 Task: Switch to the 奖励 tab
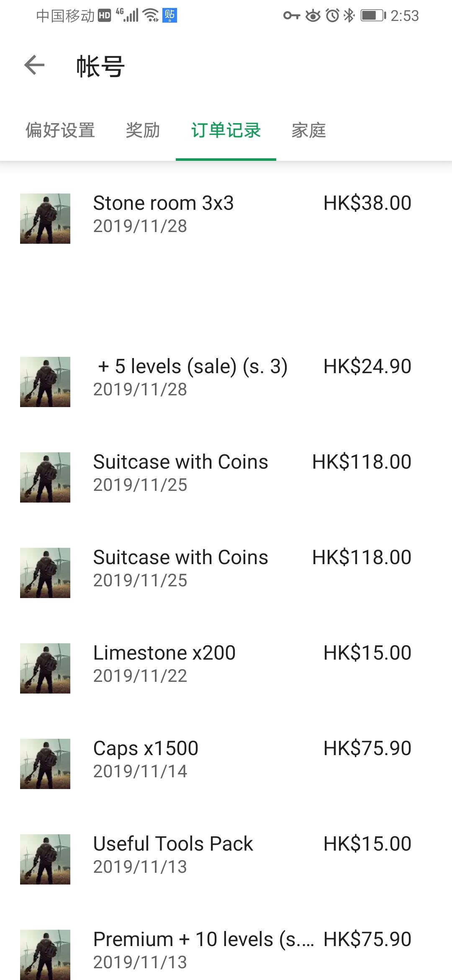tap(143, 130)
